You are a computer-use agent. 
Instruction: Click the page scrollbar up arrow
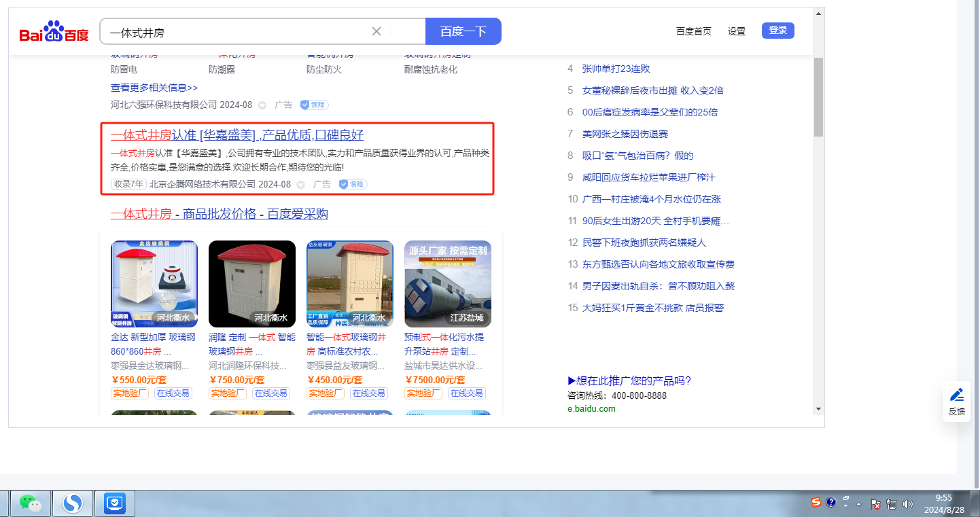(818, 14)
